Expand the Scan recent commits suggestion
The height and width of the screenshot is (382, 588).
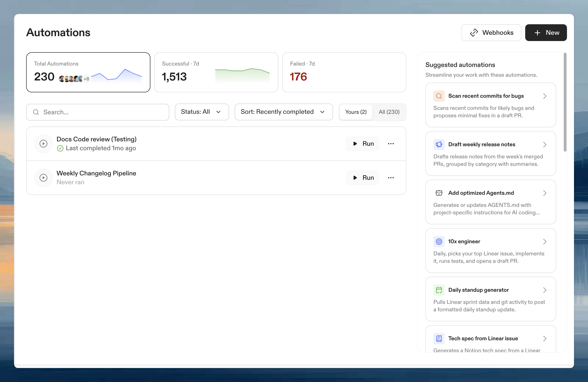click(x=545, y=96)
